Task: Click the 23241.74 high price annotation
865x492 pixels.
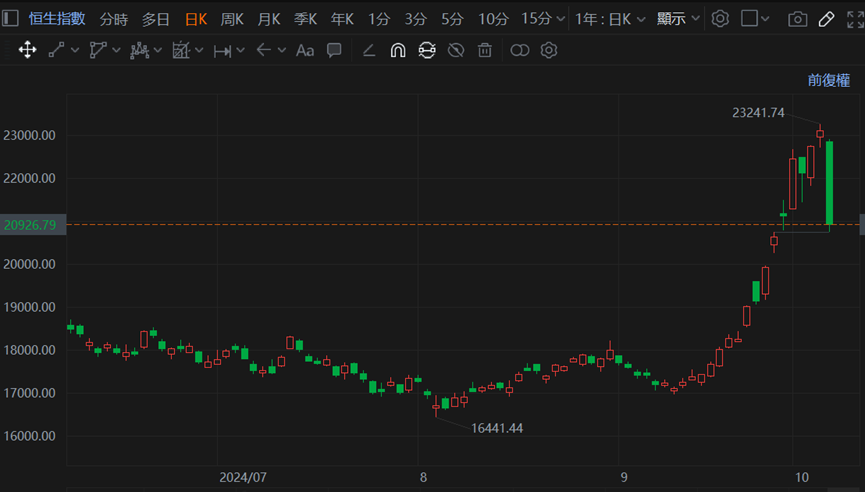Action: (x=758, y=113)
